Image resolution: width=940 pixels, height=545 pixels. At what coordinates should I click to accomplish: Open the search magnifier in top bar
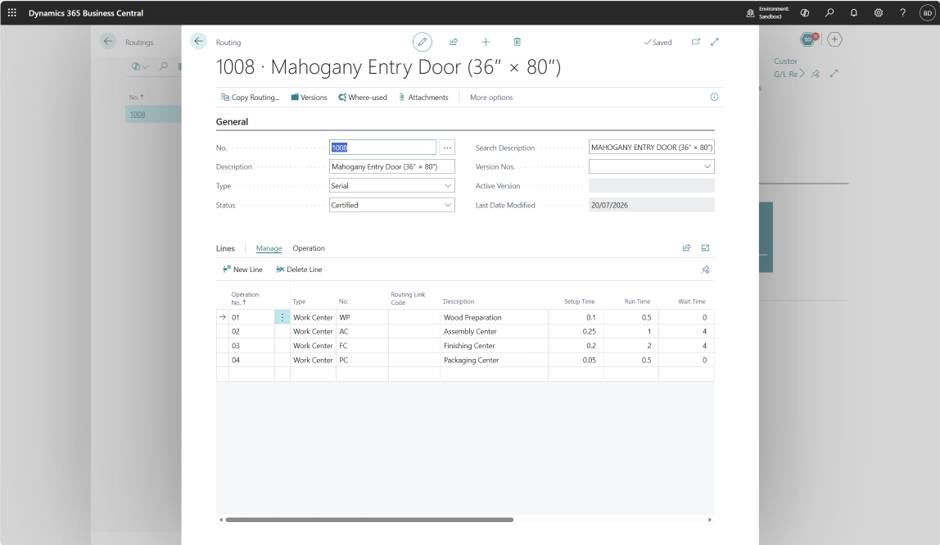[830, 13]
